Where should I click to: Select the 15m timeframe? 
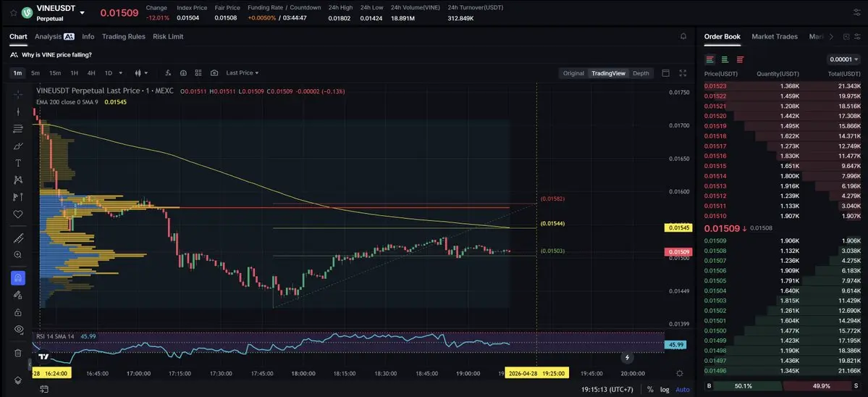55,73
